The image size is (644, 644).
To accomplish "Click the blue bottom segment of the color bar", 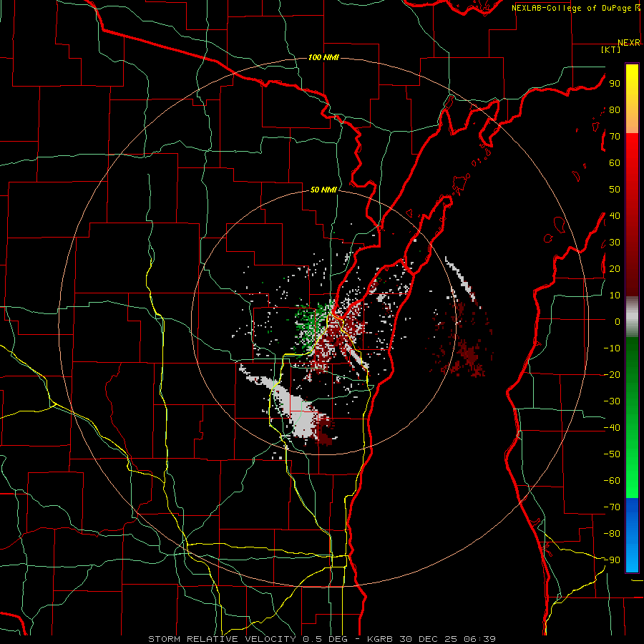I will pyautogui.click(x=632, y=535).
